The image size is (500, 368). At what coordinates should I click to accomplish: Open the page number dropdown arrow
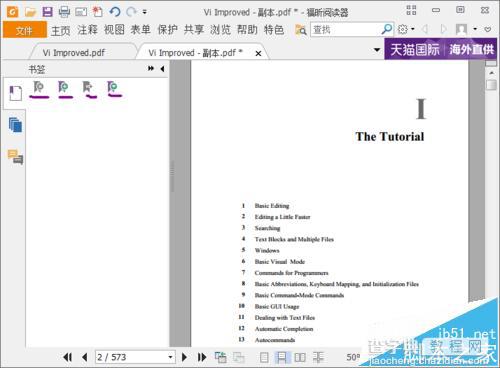[x=170, y=357]
